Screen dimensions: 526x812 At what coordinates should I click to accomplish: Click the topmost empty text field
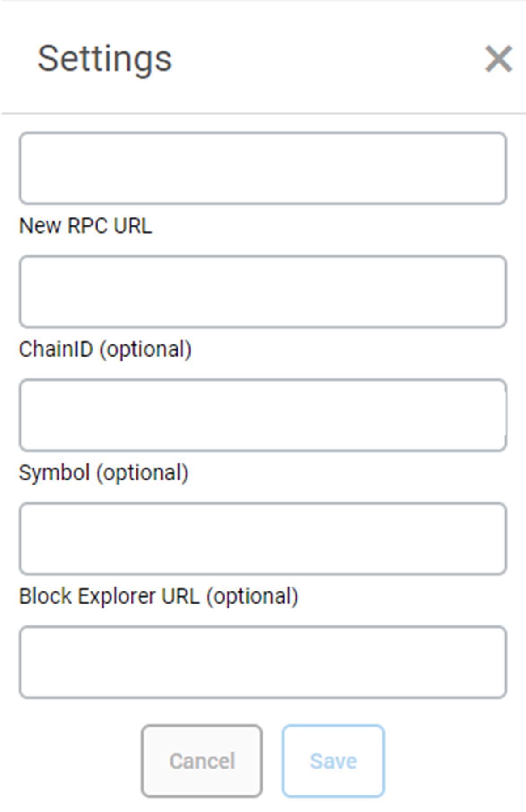tap(263, 168)
